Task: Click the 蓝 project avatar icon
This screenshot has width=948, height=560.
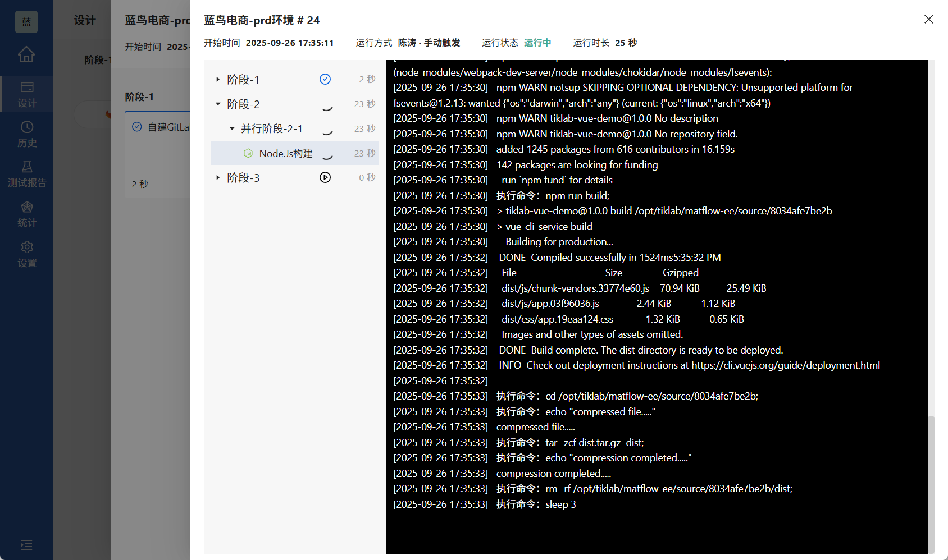Action: tap(26, 22)
